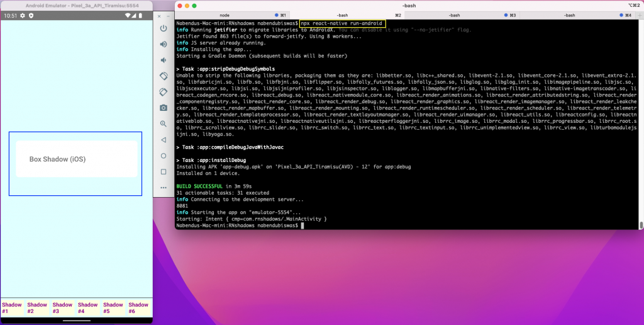Viewport: 644px width, 325px height.
Task: Rotate the emulator left
Action: (164, 76)
